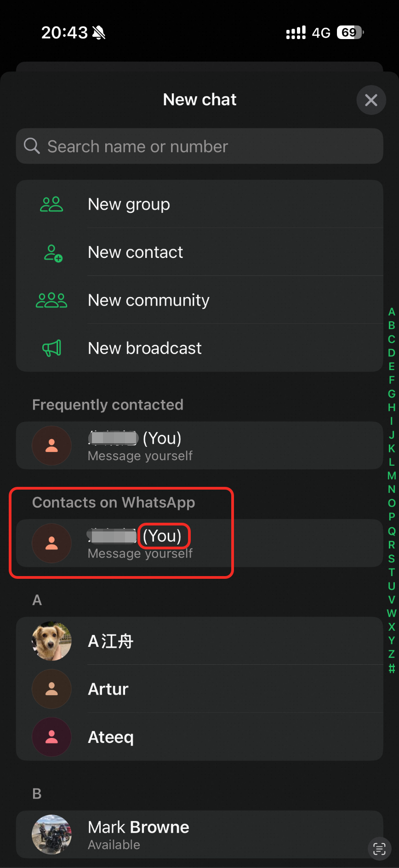399x868 pixels.
Task: Open the QR scan icon at bottom corner
Action: pyautogui.click(x=379, y=849)
